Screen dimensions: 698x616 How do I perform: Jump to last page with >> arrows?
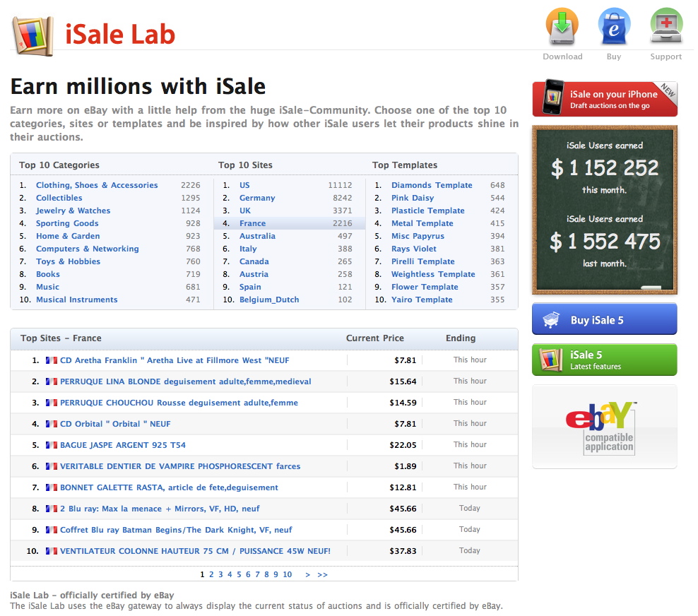pos(322,574)
